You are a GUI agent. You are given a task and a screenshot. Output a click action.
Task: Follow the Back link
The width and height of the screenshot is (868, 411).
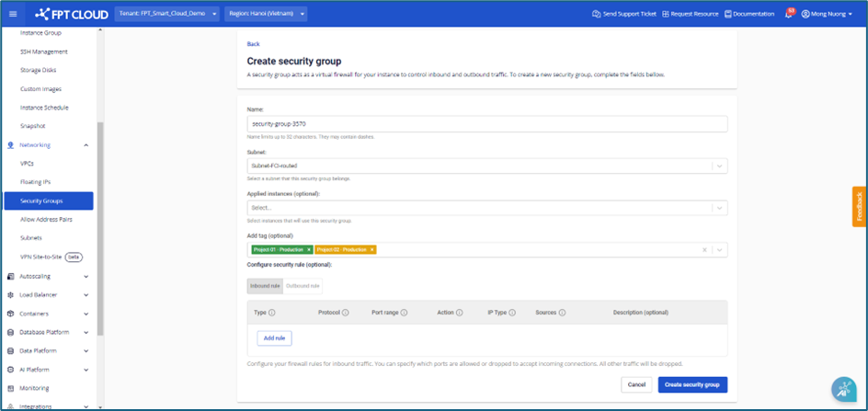253,44
